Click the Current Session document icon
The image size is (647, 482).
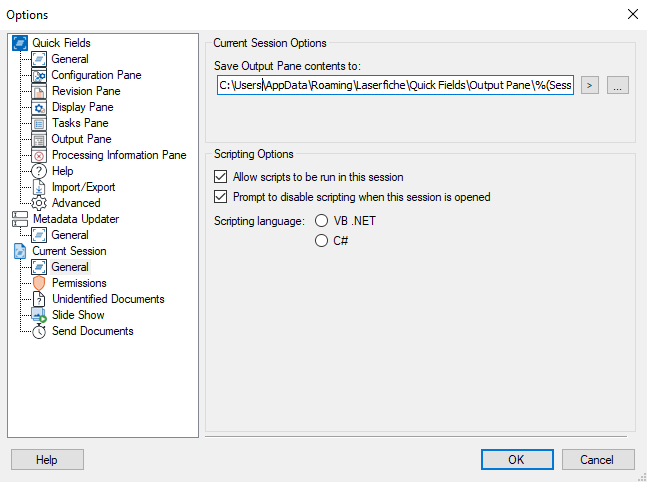click(20, 251)
